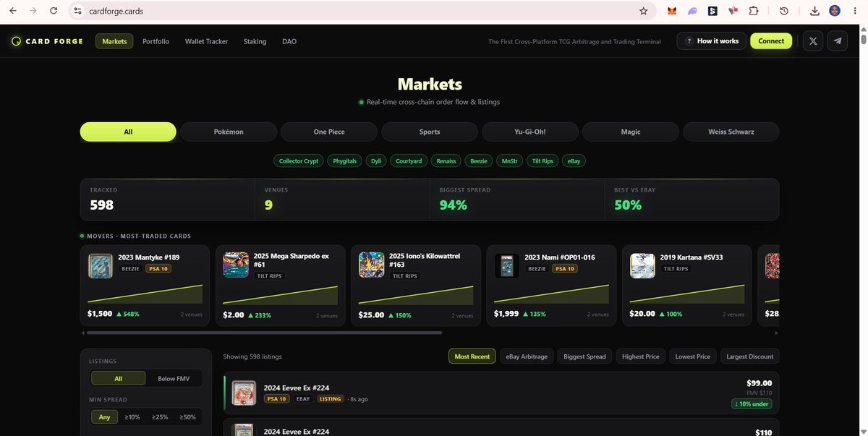Select the All category filter
868x436 pixels.
coord(128,132)
